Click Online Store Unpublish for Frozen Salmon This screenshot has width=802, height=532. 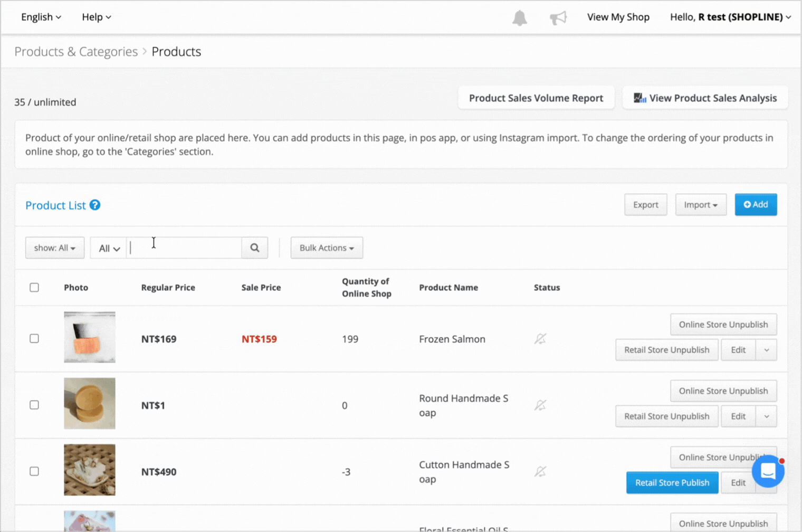point(723,325)
